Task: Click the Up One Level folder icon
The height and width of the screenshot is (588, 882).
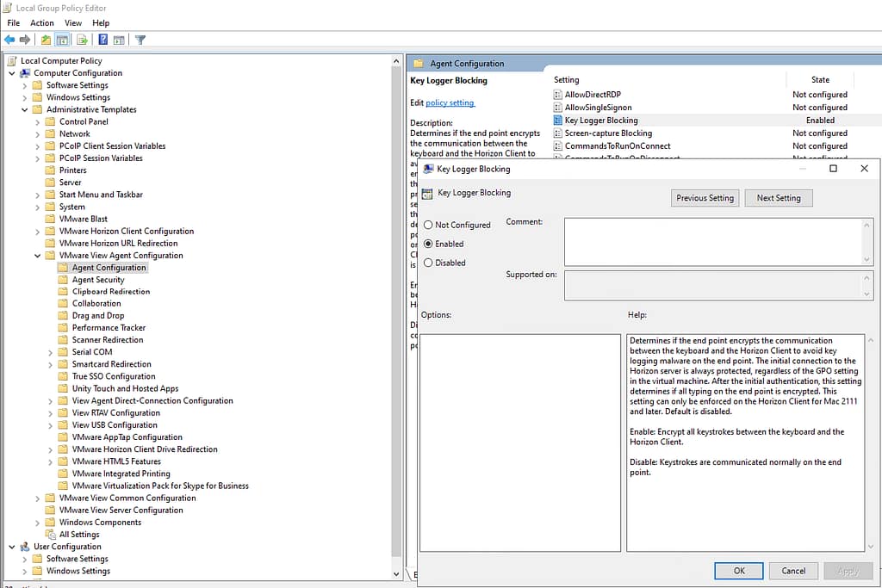Action: tap(46, 40)
